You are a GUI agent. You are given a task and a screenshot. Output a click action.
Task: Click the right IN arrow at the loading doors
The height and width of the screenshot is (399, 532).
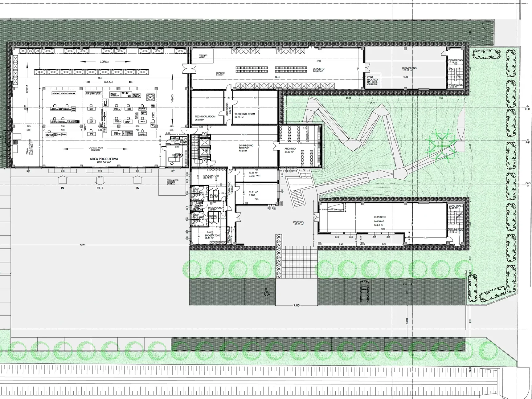click(137, 180)
